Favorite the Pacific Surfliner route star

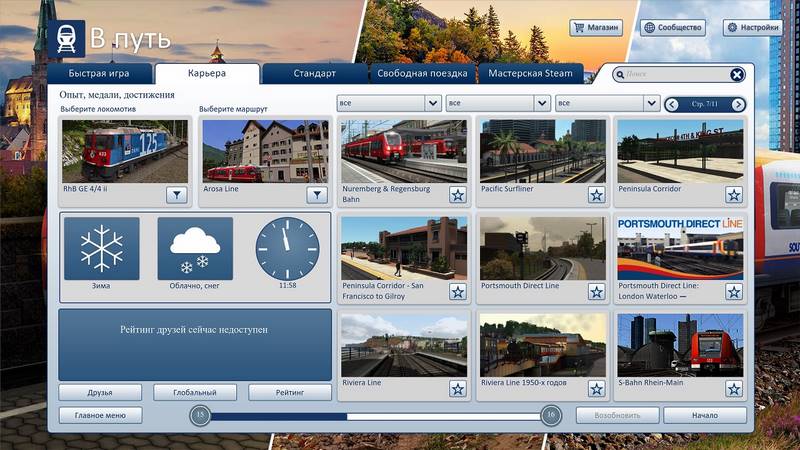(x=596, y=195)
